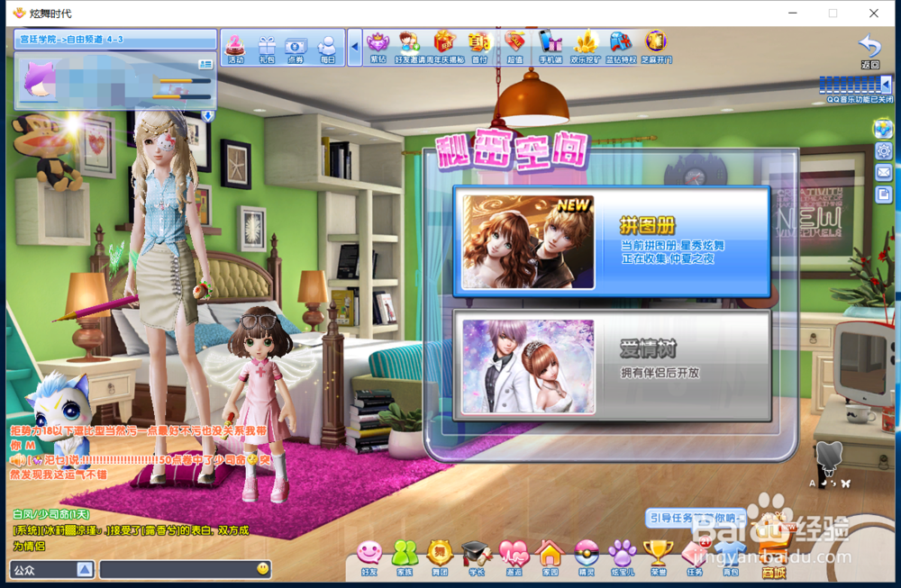Open the 周年庆揭秘 anniversary gift icon
Screen dimensions: 901x588
(x=445, y=48)
